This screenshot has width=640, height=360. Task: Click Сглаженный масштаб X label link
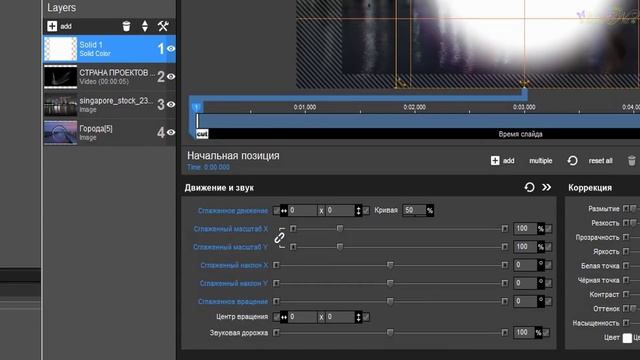pos(231,229)
